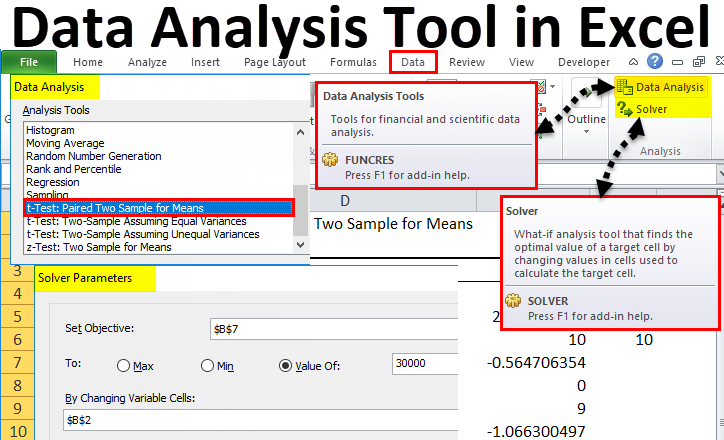This screenshot has width=724, height=440.
Task: Click the SOLVER add-in gear icon
Action: pos(513,301)
